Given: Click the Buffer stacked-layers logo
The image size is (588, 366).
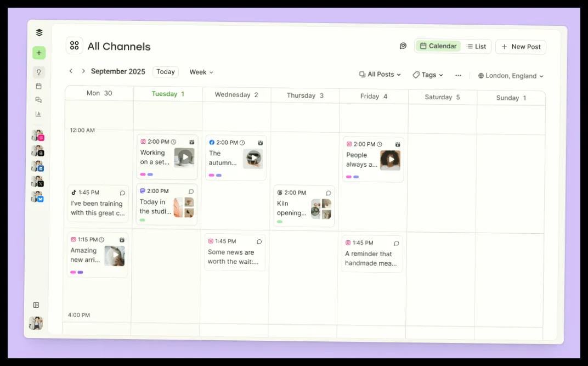Looking at the screenshot, I should click(x=39, y=32).
